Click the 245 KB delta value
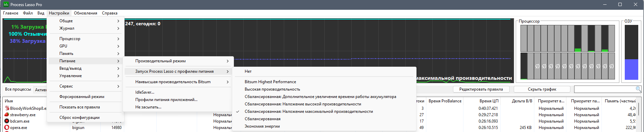Screen dimensions: 644x132 [526, 128]
